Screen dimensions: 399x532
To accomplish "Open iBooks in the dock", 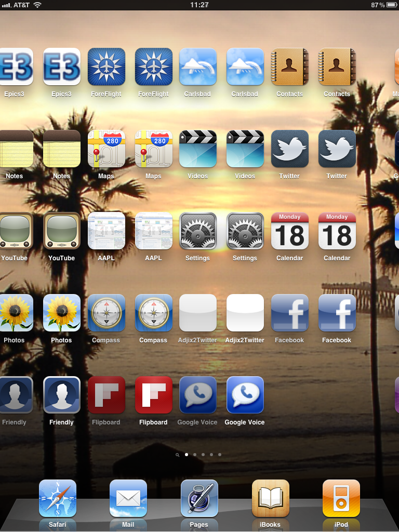I will tap(270, 498).
